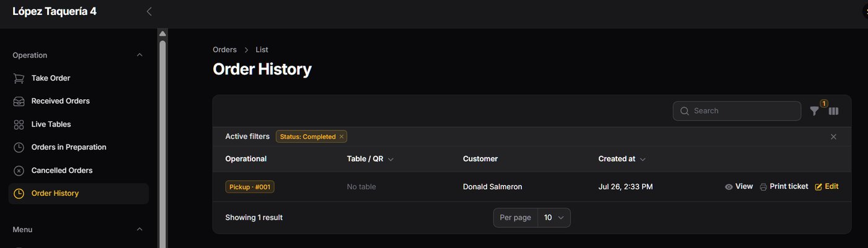
Task: Remove the Status: Completed filter tag
Action: [x=342, y=136]
